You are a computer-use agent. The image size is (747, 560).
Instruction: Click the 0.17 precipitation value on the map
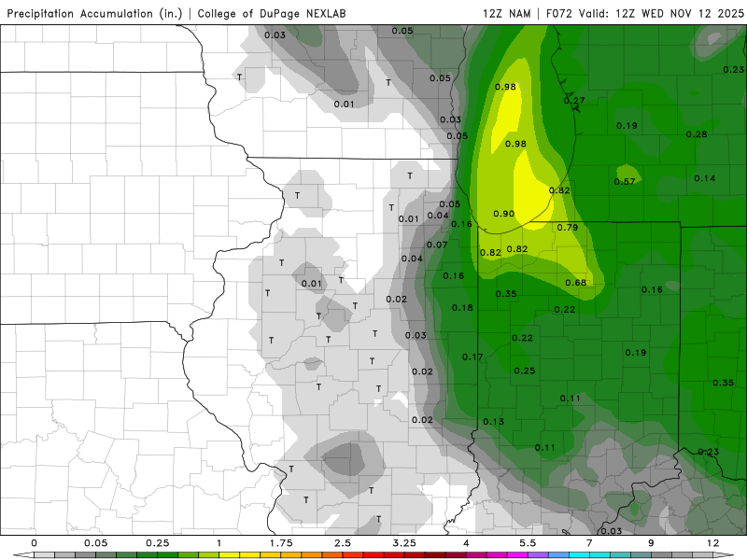tap(472, 357)
